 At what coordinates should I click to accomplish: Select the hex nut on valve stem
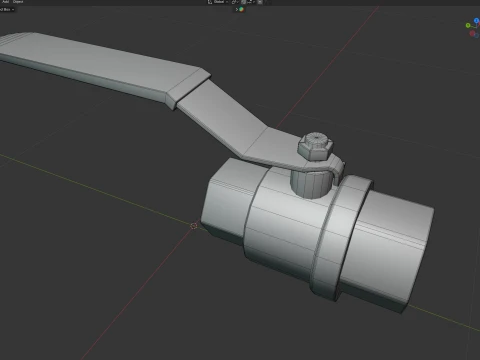click(x=315, y=146)
